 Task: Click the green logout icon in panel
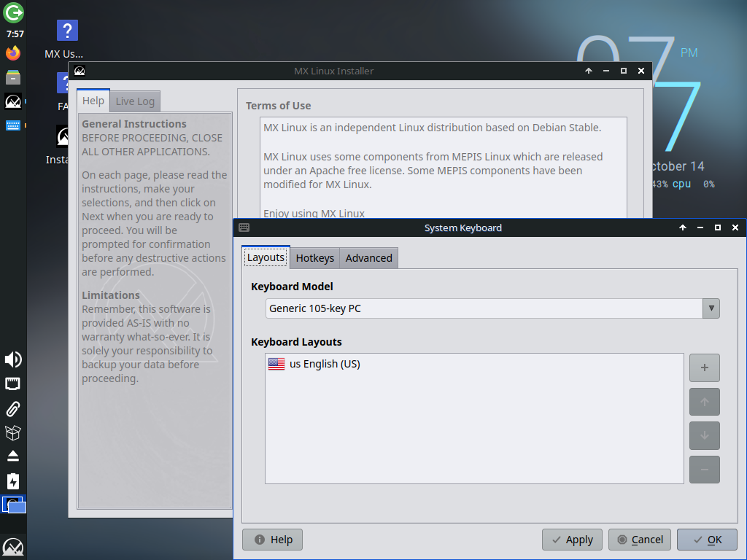pos(13,12)
